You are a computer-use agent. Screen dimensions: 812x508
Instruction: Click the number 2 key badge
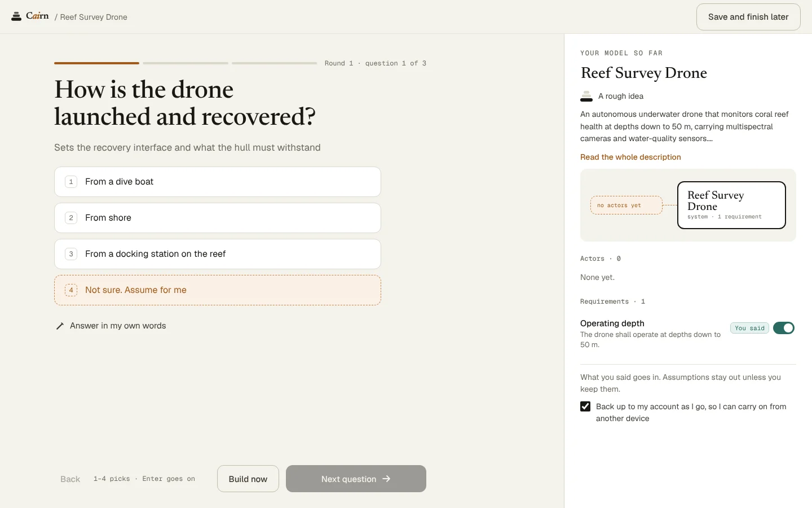coord(71,218)
